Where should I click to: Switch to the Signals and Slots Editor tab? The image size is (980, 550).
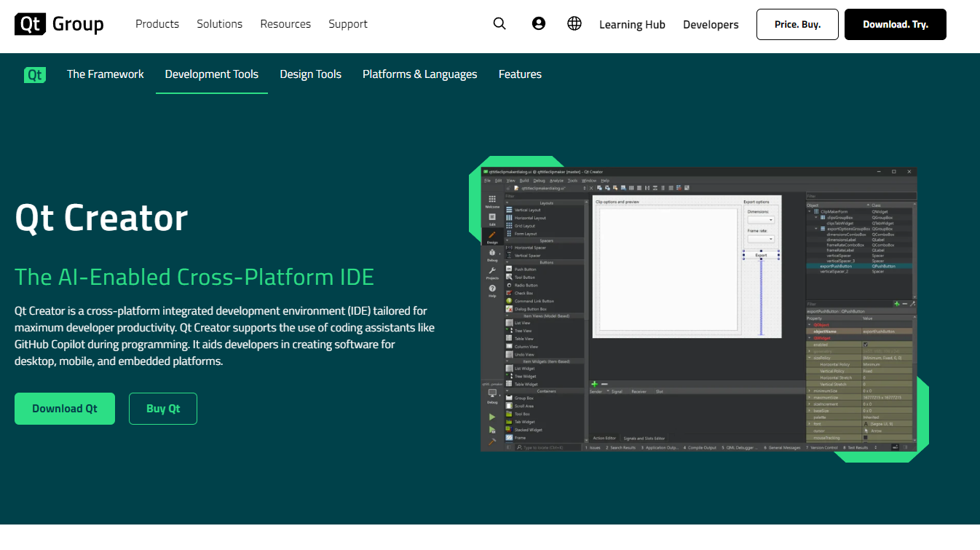[644, 439]
